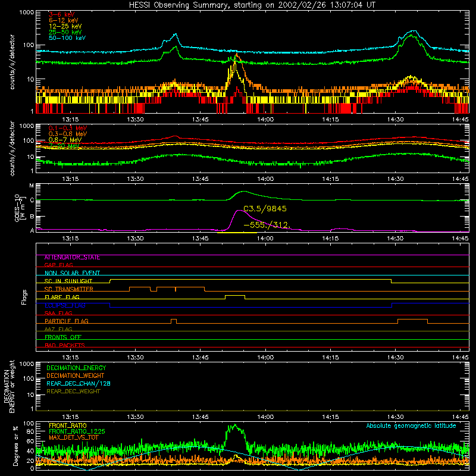Click the PARTICLE_FLAG label
Image resolution: width=476 pixels, height=476 pixels.
click(x=67, y=321)
